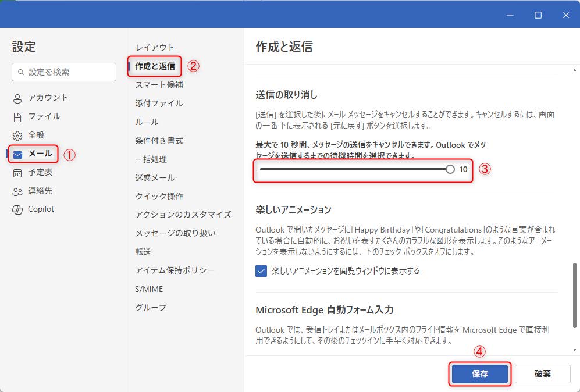
Task: Click the undo send slider thumb
Action: click(450, 169)
